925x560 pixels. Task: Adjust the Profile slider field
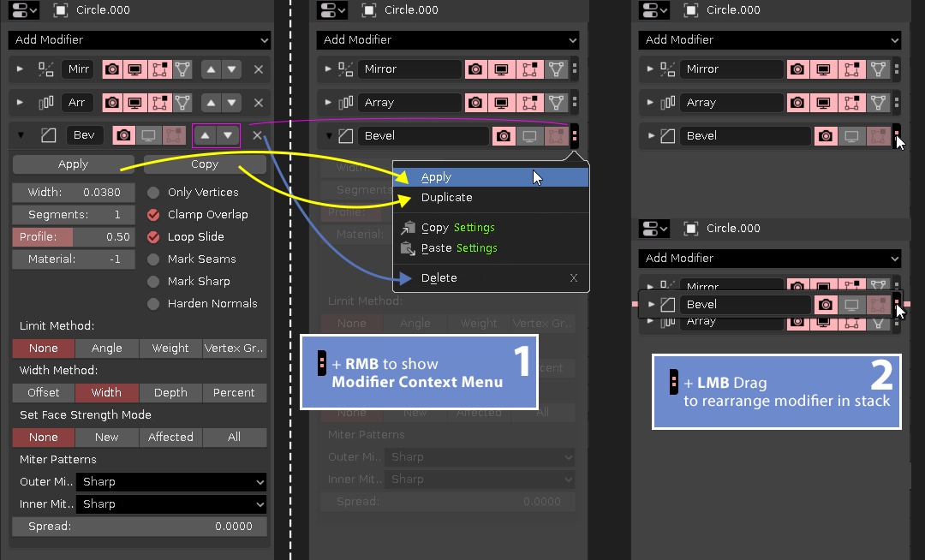tap(74, 237)
